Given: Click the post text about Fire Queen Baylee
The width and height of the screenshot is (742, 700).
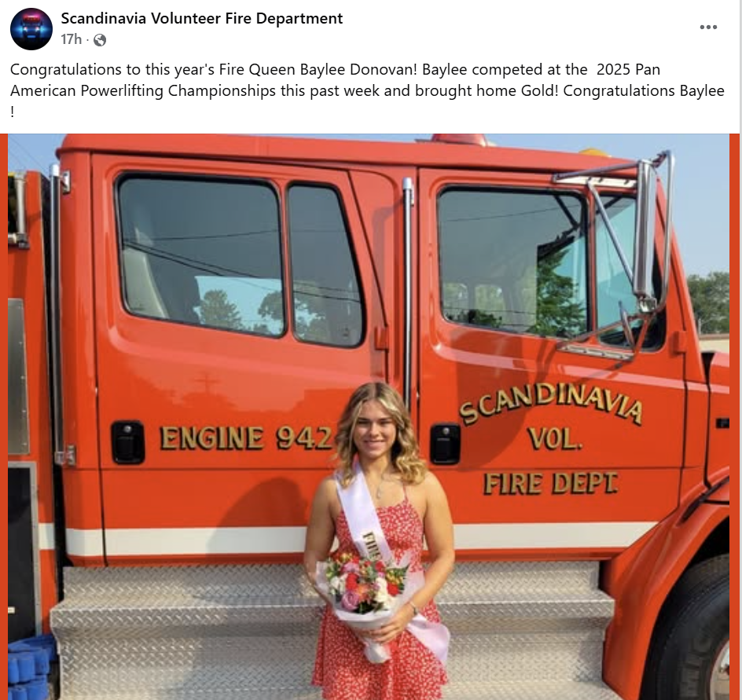Looking at the screenshot, I should click(367, 90).
